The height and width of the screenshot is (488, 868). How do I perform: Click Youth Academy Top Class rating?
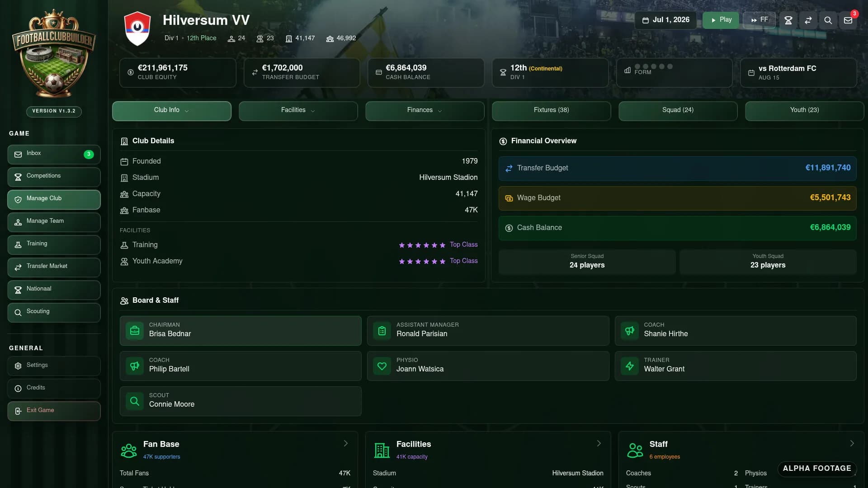point(438,261)
